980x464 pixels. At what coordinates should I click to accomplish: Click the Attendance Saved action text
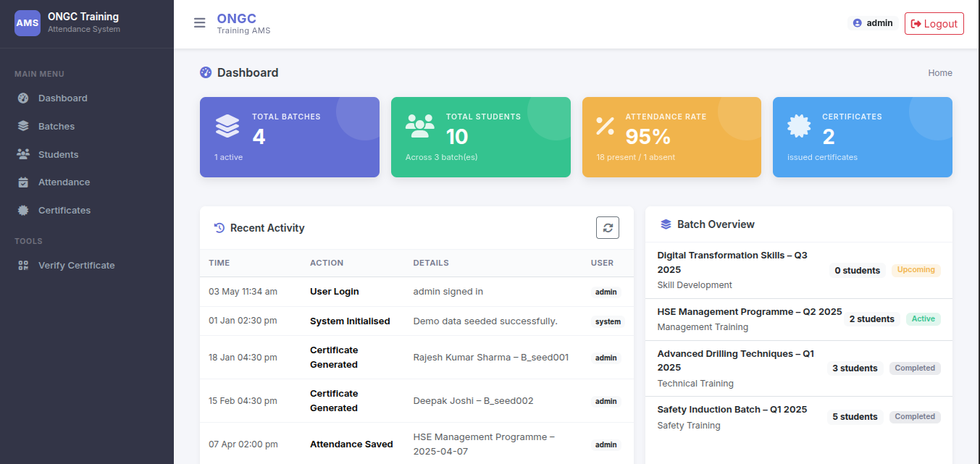[351, 444]
